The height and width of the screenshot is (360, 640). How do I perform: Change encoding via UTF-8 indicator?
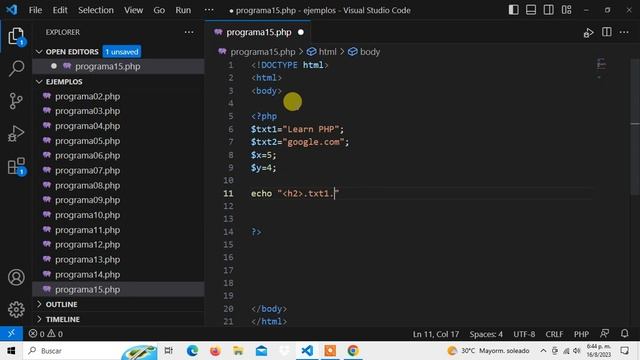tap(524, 334)
